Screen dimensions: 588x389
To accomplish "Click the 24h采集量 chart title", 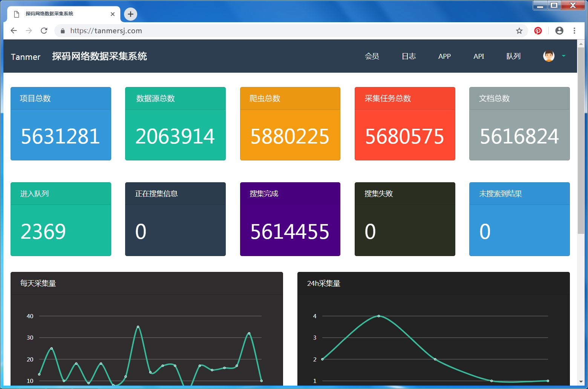I will (324, 284).
